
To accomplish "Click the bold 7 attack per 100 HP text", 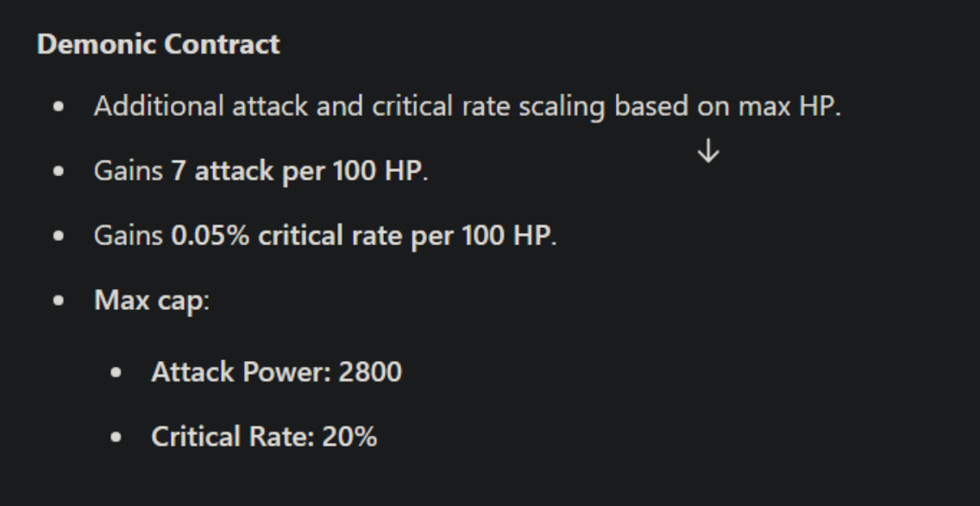I will click(297, 171).
